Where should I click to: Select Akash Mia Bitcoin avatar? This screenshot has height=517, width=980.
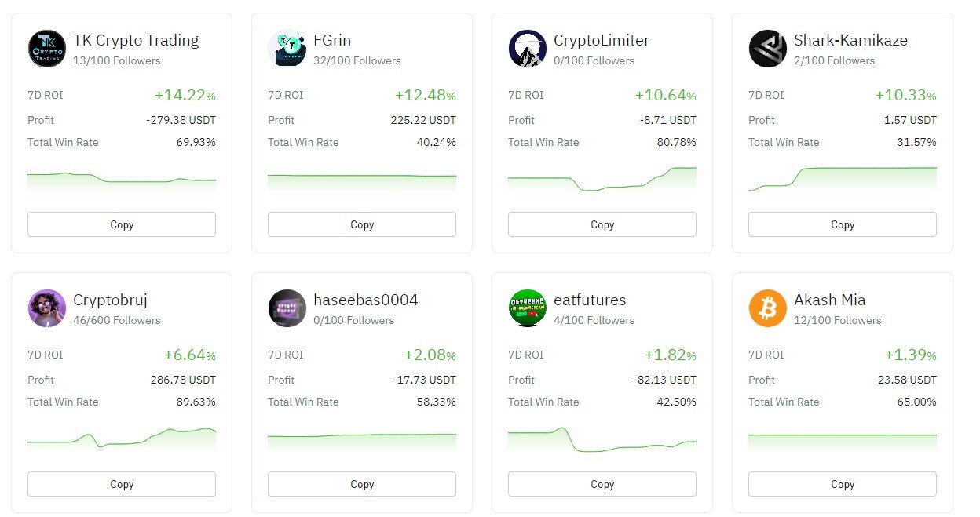pyautogui.click(x=767, y=308)
